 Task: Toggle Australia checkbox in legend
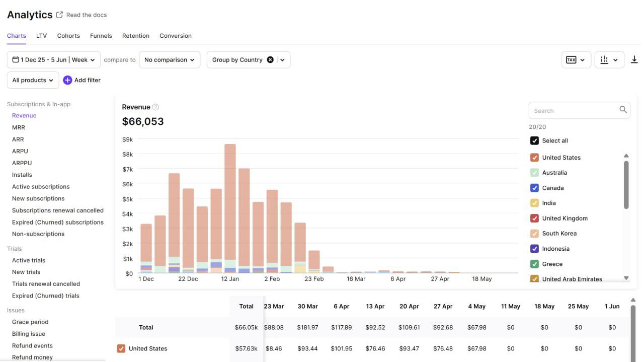click(534, 173)
